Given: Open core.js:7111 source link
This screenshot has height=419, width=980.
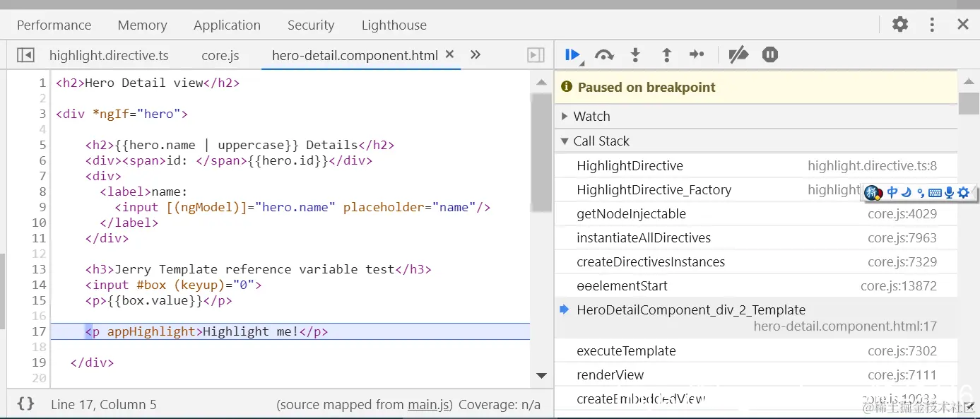Looking at the screenshot, I should 902,375.
